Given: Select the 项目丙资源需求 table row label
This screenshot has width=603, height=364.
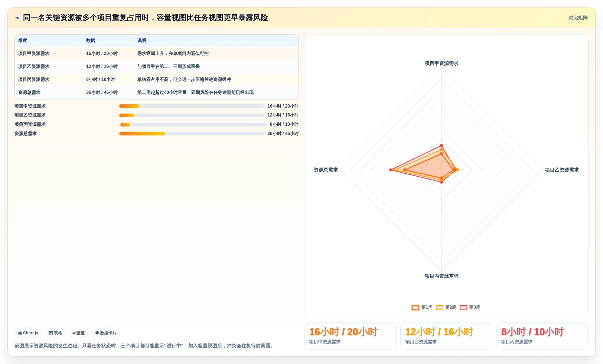Looking at the screenshot, I should tap(34, 79).
